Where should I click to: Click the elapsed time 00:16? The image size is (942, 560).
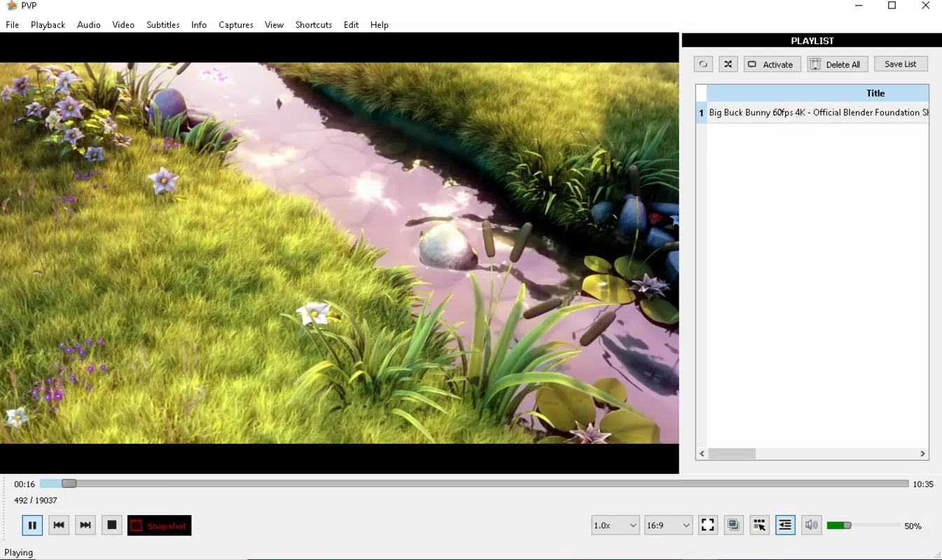pos(25,484)
